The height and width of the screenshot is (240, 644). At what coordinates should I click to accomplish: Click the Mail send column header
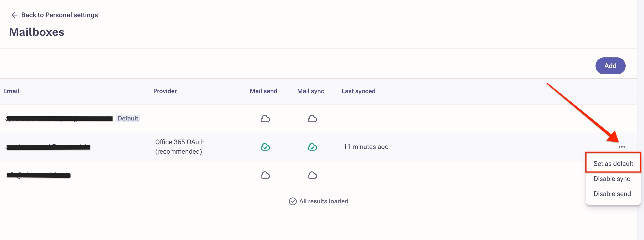(x=263, y=91)
